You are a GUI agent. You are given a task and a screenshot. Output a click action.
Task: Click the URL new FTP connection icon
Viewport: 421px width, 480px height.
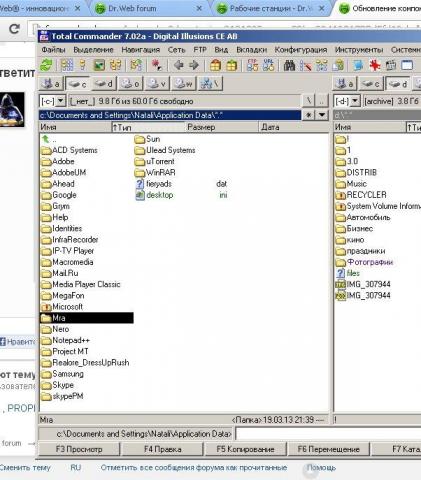coord(268,65)
